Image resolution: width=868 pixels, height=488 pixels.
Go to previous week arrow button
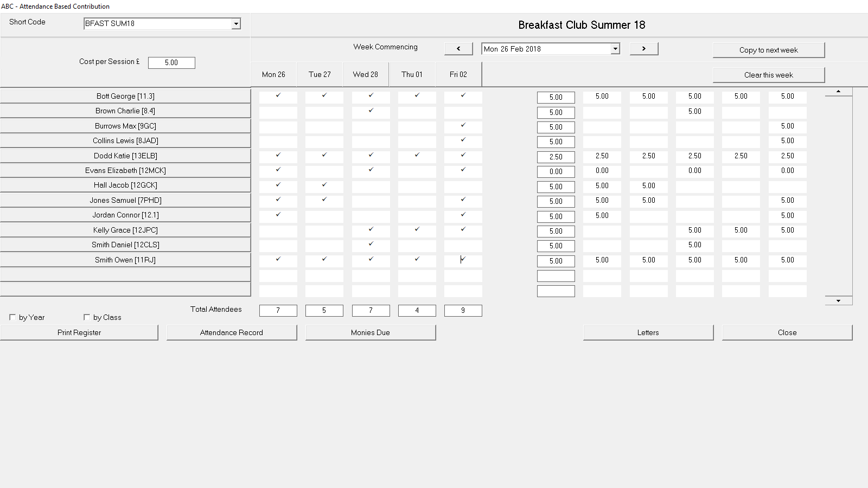point(458,49)
